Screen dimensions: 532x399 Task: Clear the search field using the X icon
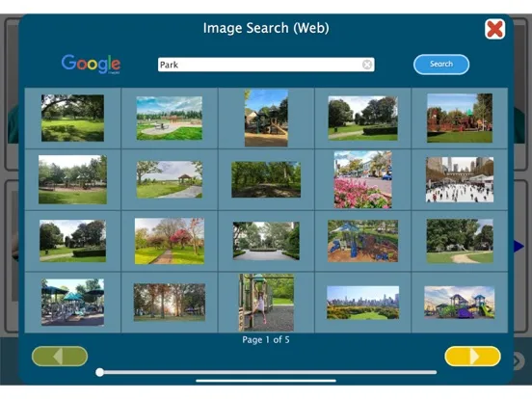coord(367,65)
